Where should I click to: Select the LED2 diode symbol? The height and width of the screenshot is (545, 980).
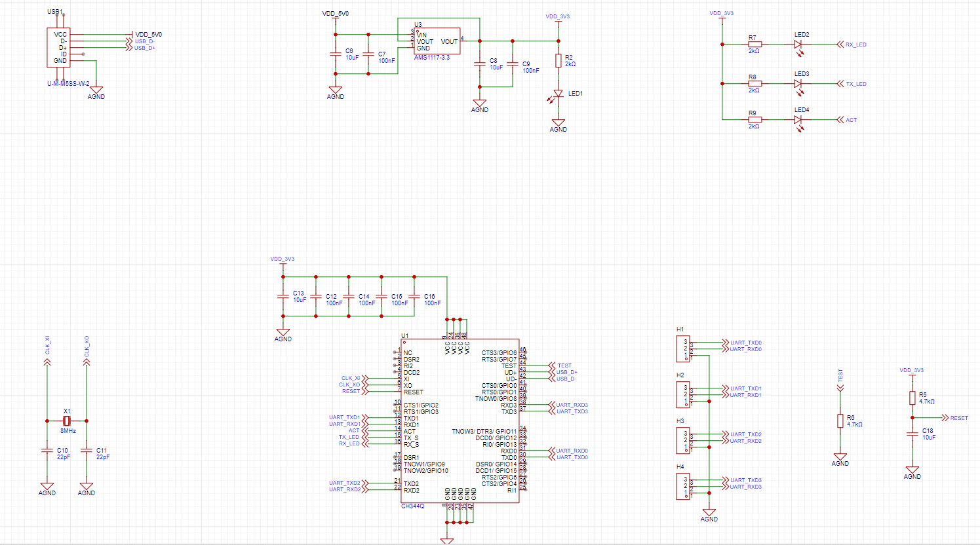pos(798,47)
